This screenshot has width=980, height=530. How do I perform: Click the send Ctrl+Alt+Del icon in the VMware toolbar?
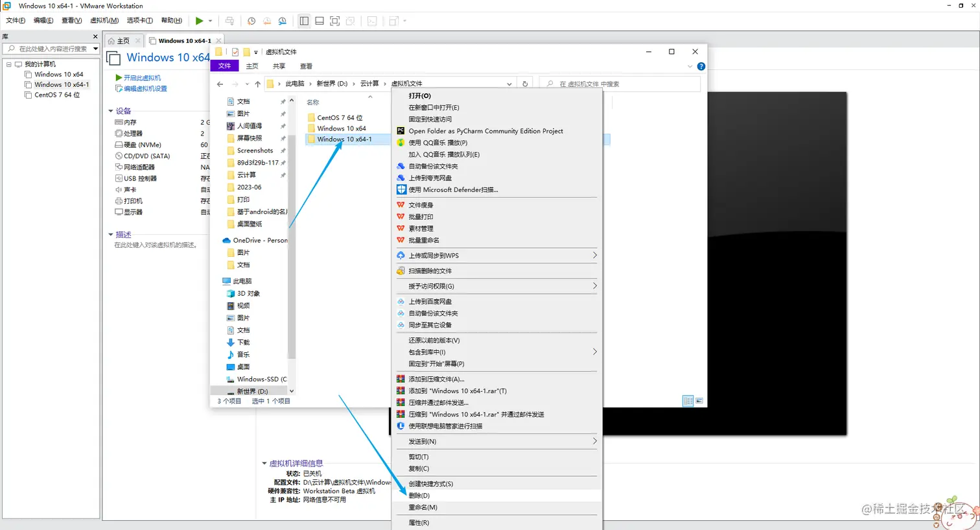point(229,21)
